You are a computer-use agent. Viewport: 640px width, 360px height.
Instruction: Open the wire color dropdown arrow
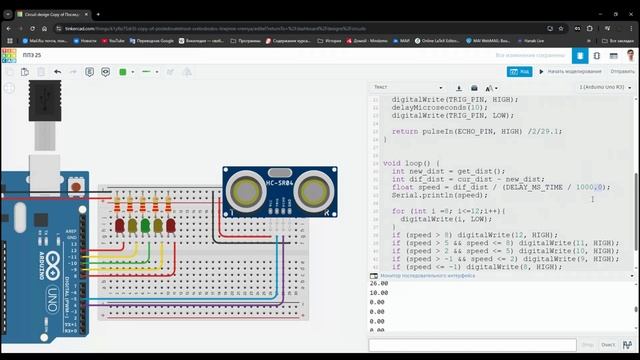click(133, 72)
